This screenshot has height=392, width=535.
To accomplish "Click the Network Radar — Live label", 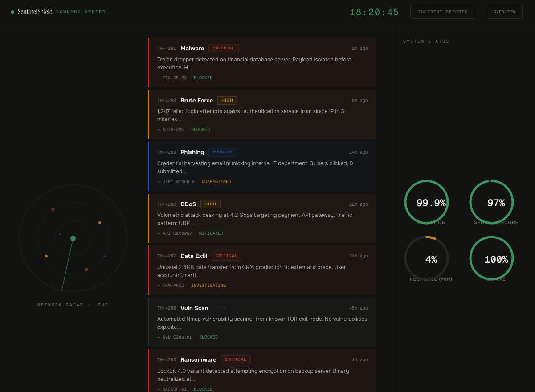I will [73, 305].
